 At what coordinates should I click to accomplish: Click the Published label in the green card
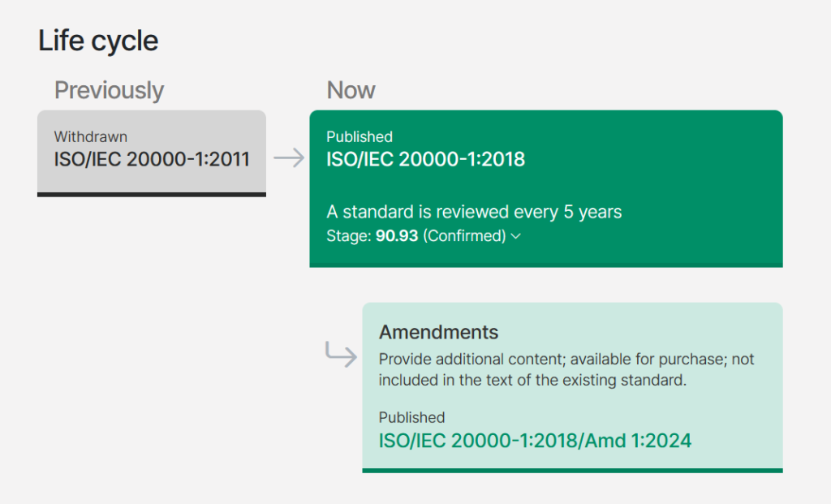[x=360, y=136]
